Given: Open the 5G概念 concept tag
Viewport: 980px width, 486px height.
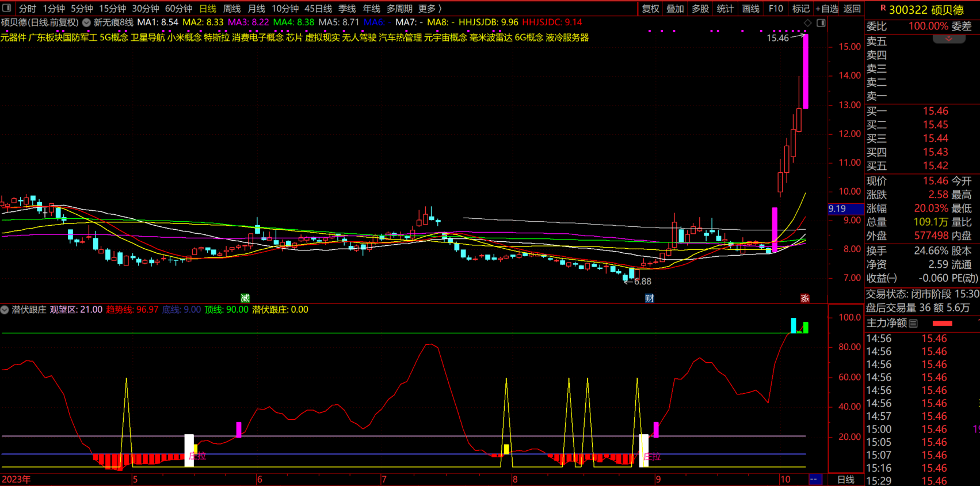Looking at the screenshot, I should (x=114, y=37).
